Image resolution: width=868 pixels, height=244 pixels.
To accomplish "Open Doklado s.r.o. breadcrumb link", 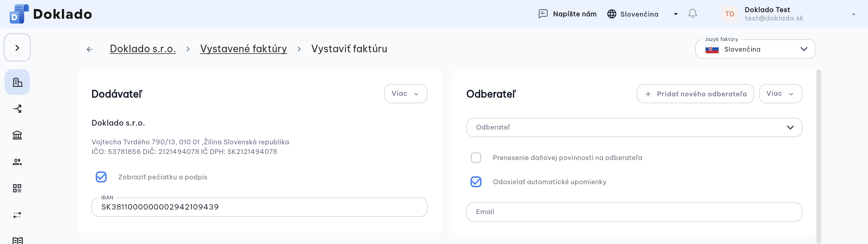I will 143,49.
